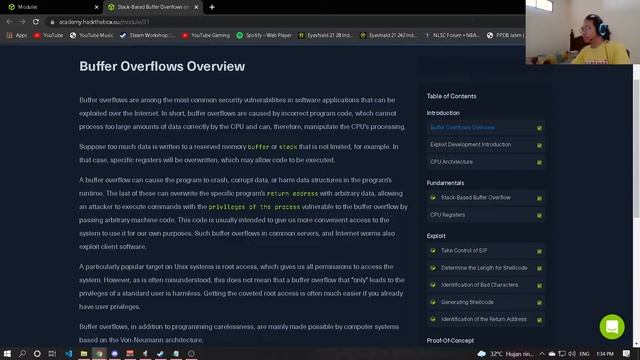Click cube icon beside Generating Shellcode
The height and width of the screenshot is (360, 640).
click(433, 302)
